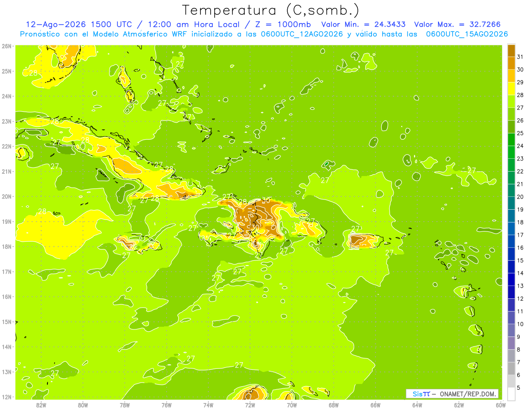Click the longitude label 74W
The image size is (532, 411).
point(208,405)
